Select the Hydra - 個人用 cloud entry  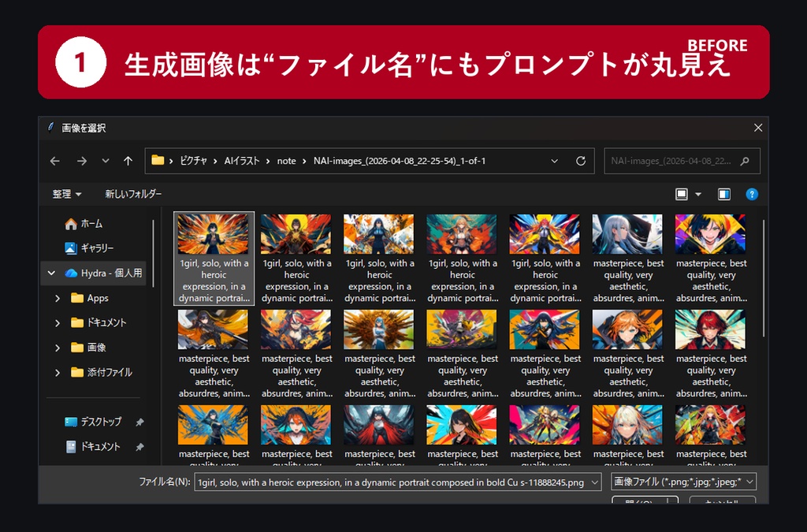click(103, 273)
